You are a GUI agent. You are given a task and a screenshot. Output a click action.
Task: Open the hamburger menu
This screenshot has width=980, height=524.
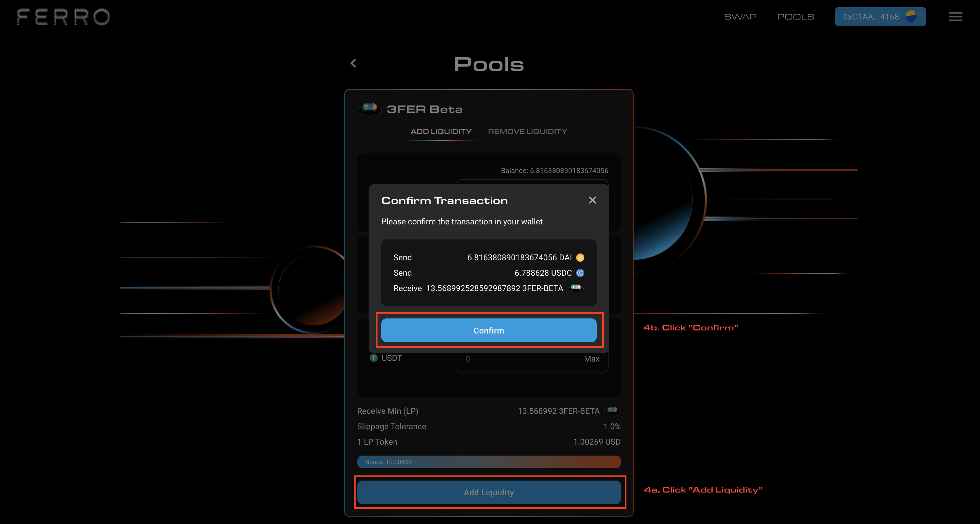pyautogui.click(x=955, y=16)
